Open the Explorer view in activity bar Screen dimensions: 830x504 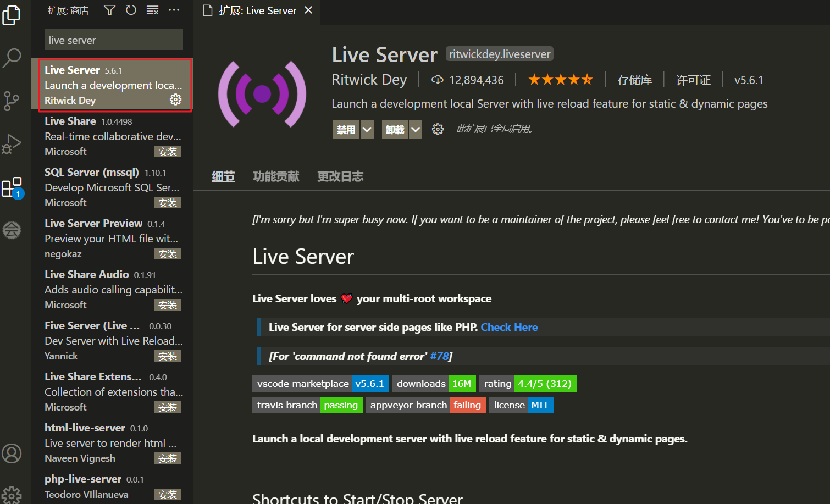click(12, 15)
